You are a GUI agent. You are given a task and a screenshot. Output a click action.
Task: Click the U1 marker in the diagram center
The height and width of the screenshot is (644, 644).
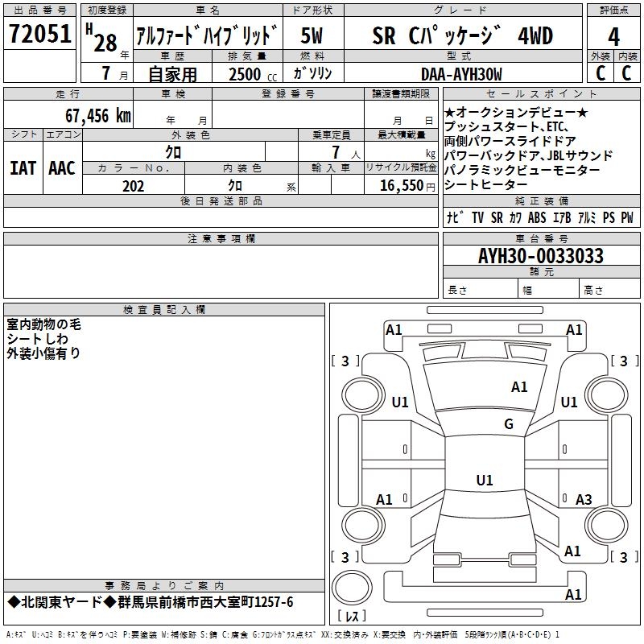pos(484,481)
